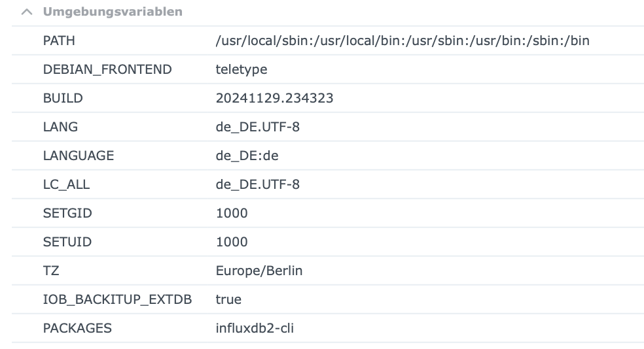This screenshot has width=644, height=349.
Task: Click the influxdb2-cli PACKAGES value
Action: (255, 328)
